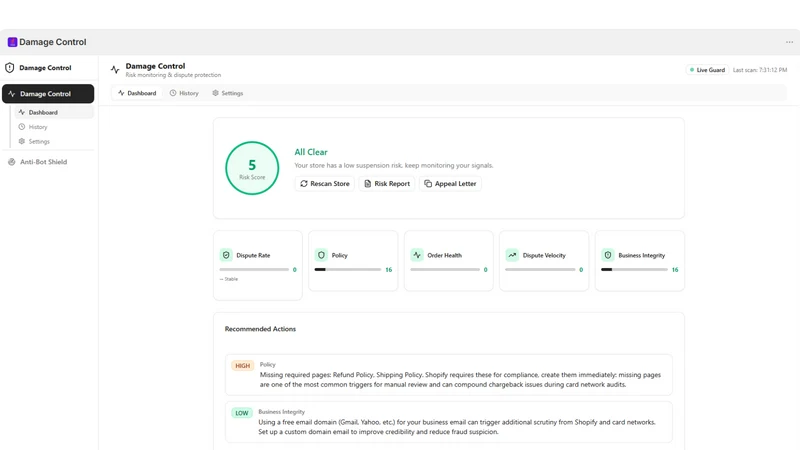Click the gear icon beside sidebar Settings
The height and width of the screenshot is (450, 800).
click(22, 141)
